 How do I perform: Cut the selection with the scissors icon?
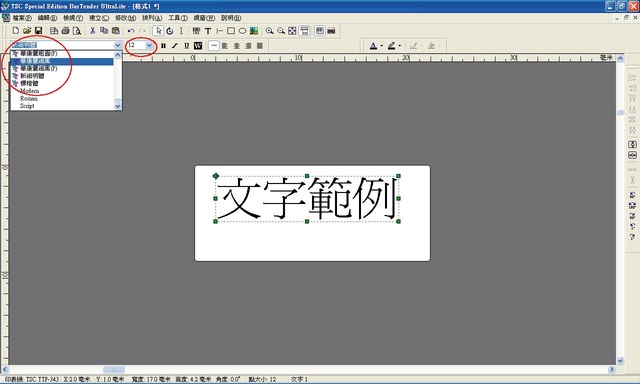pos(93,31)
